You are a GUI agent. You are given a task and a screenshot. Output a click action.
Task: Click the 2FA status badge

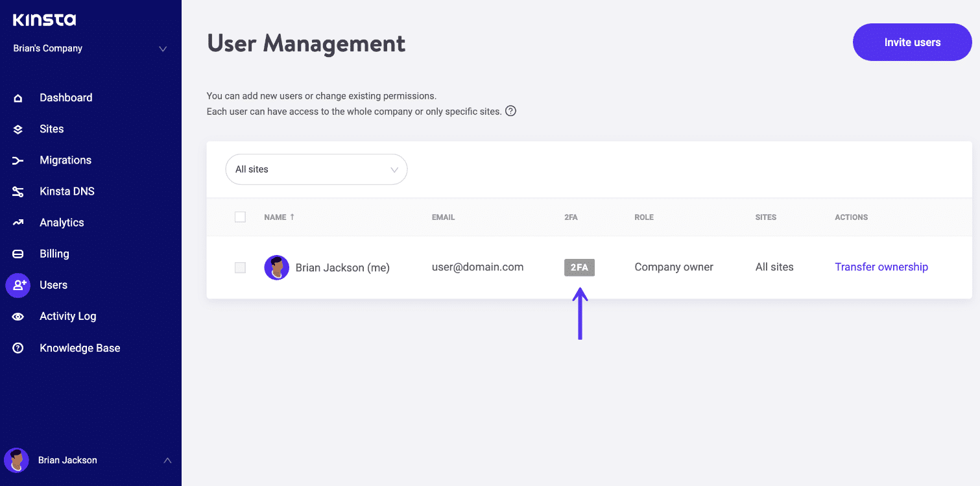[x=579, y=267]
